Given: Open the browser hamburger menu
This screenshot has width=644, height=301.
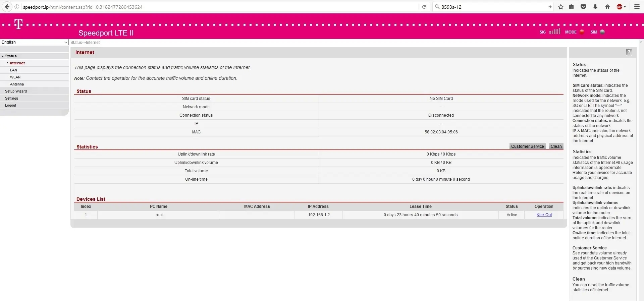Looking at the screenshot, I should (637, 7).
